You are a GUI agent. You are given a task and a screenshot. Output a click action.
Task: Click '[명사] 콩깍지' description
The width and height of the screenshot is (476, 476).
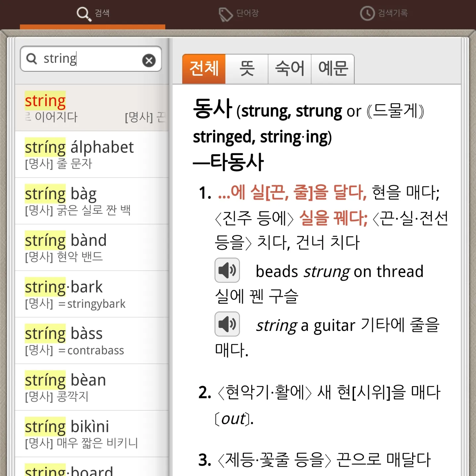57,396
